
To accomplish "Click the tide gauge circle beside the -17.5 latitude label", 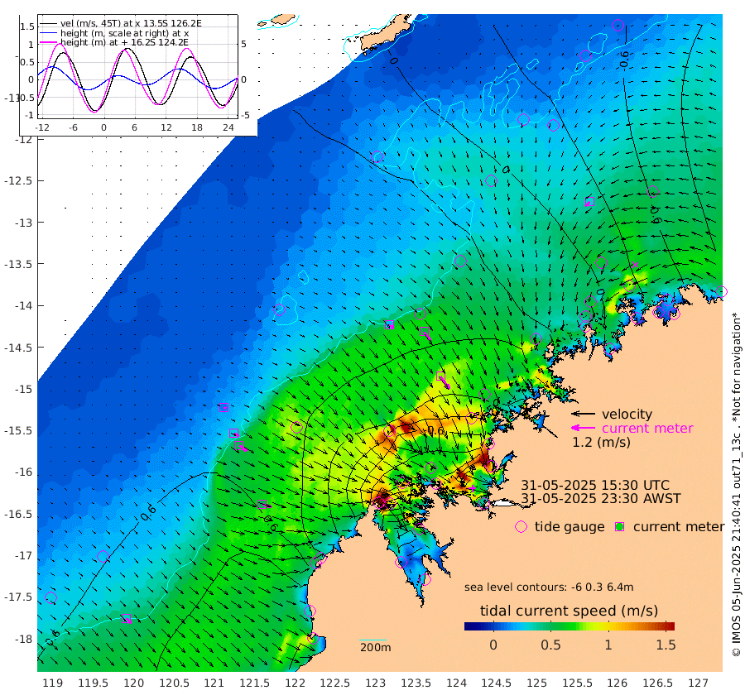I will (50, 598).
